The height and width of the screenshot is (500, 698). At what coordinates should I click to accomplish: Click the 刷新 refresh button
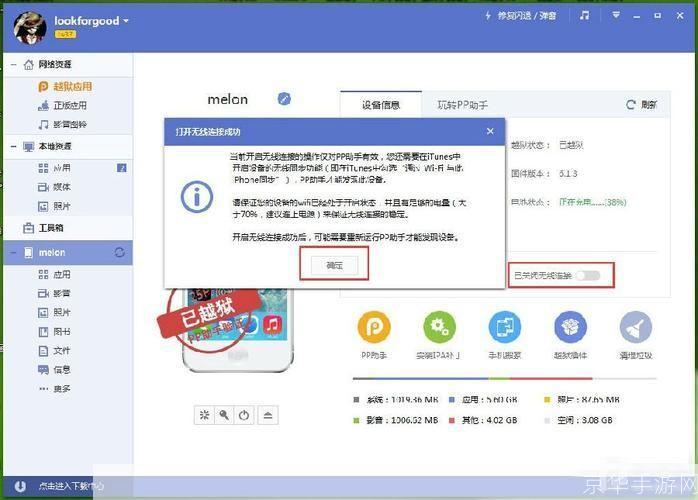[641, 105]
